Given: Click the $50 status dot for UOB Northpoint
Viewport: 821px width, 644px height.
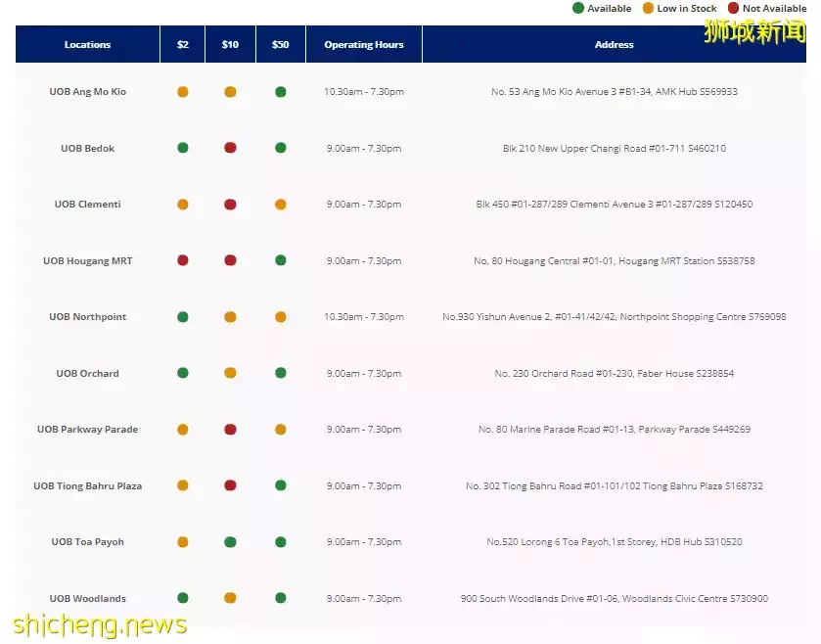Looking at the screenshot, I should pos(281,317).
